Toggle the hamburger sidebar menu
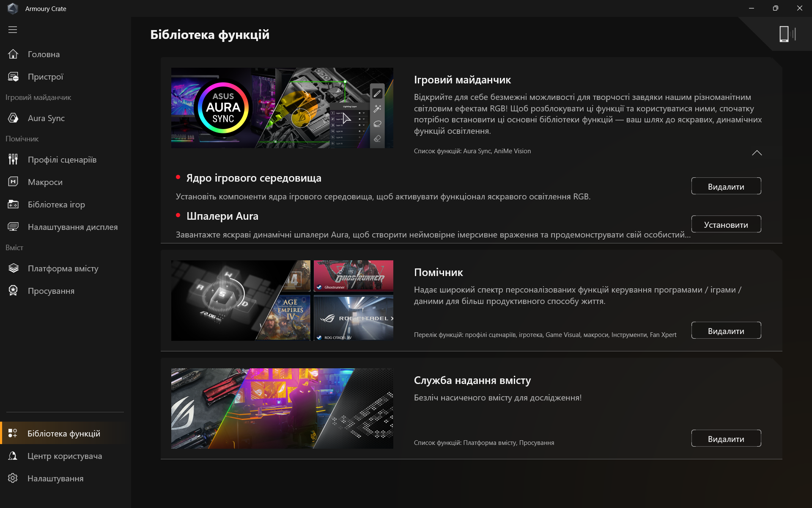 (13, 30)
